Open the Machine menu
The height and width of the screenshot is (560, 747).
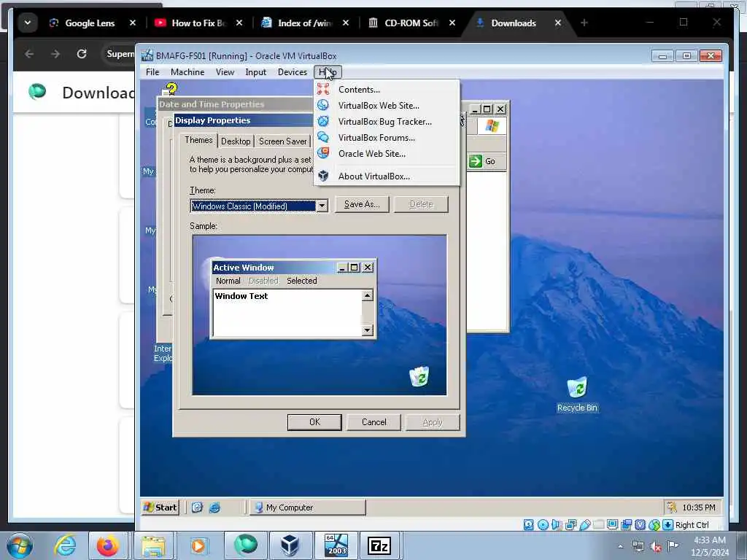tap(187, 72)
